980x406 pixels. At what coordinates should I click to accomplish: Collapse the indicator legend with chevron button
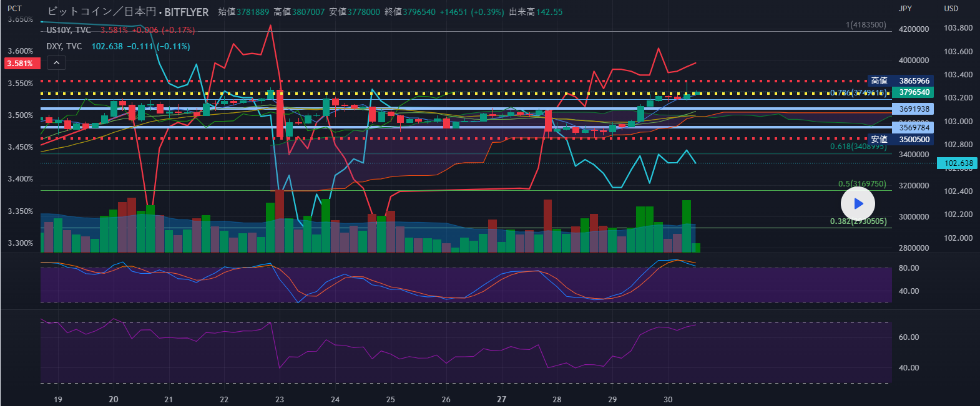coord(56,62)
